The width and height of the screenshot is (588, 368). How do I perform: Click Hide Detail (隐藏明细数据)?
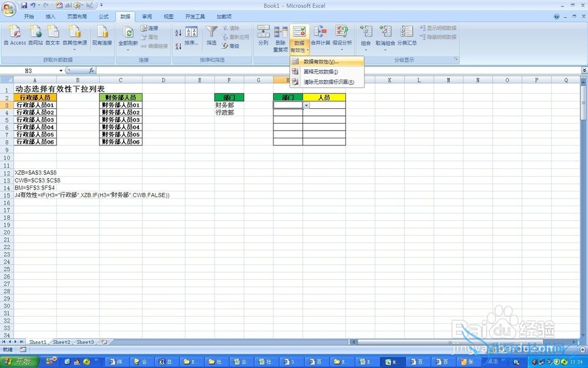tap(438, 37)
